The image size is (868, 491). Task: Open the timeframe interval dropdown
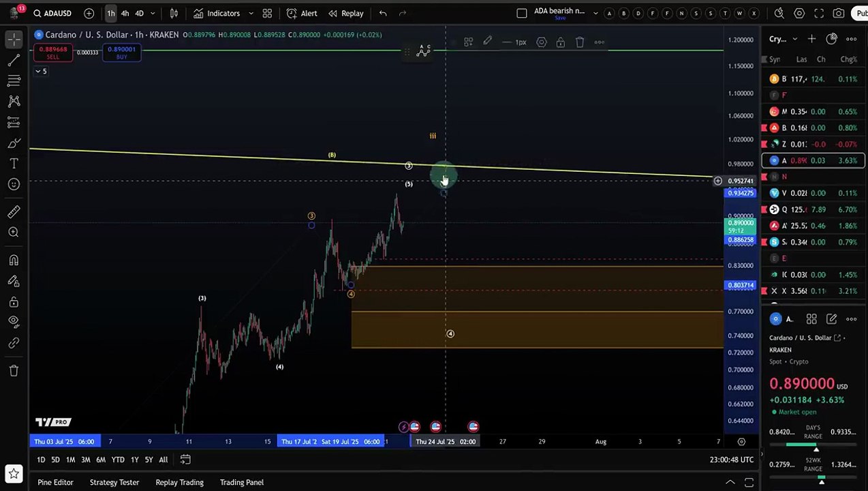(x=153, y=13)
